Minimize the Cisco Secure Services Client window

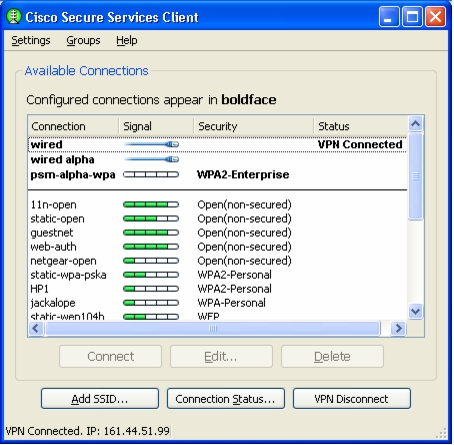click(x=389, y=17)
